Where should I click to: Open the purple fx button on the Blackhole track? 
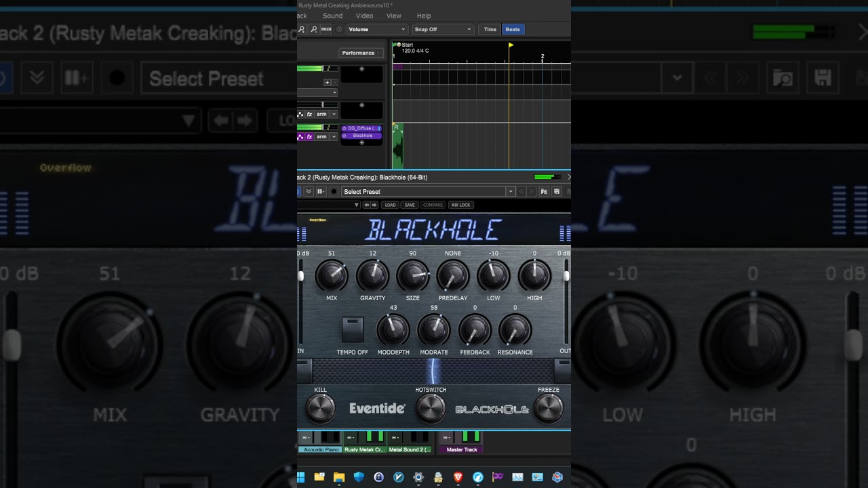(309, 136)
